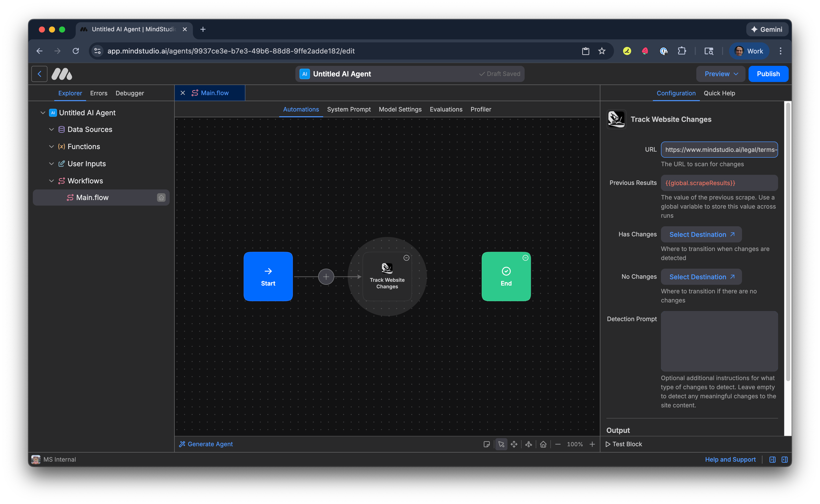Click the Publish button
820x504 pixels.
click(768, 74)
